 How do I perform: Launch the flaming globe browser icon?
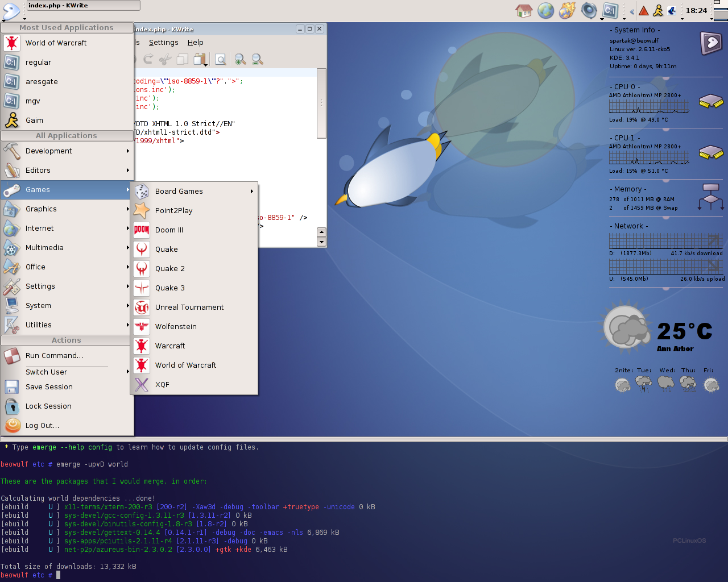tap(567, 10)
